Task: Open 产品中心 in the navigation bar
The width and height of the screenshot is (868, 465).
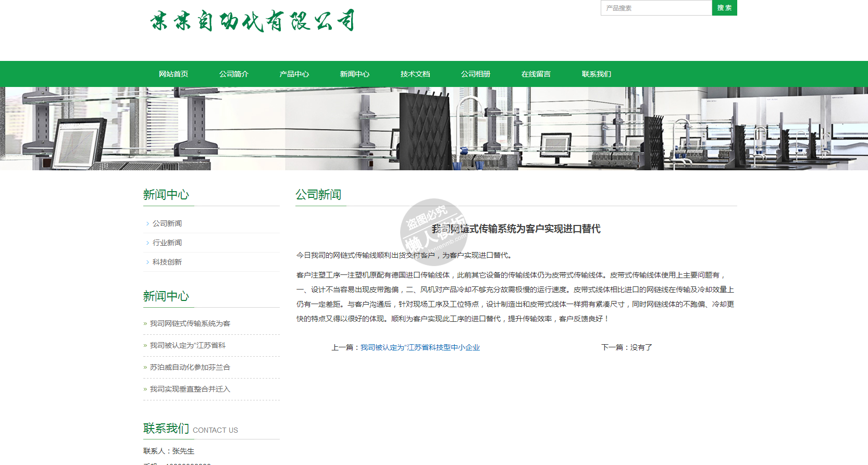Action: pyautogui.click(x=294, y=74)
